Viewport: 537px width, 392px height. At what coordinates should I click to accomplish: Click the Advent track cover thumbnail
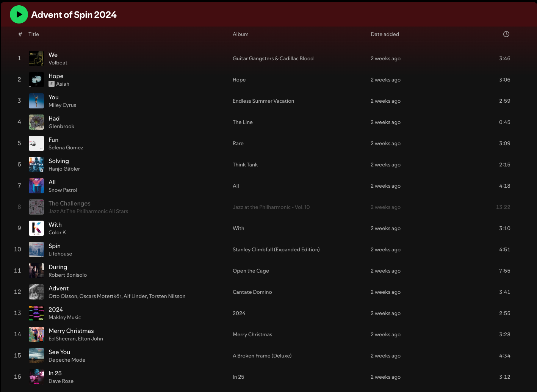tap(36, 292)
